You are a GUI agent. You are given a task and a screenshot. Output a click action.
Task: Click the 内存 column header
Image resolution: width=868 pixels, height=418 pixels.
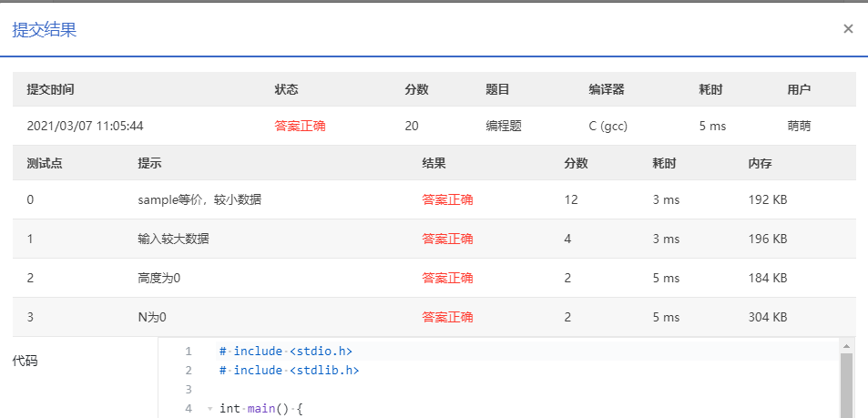pyautogui.click(x=760, y=163)
